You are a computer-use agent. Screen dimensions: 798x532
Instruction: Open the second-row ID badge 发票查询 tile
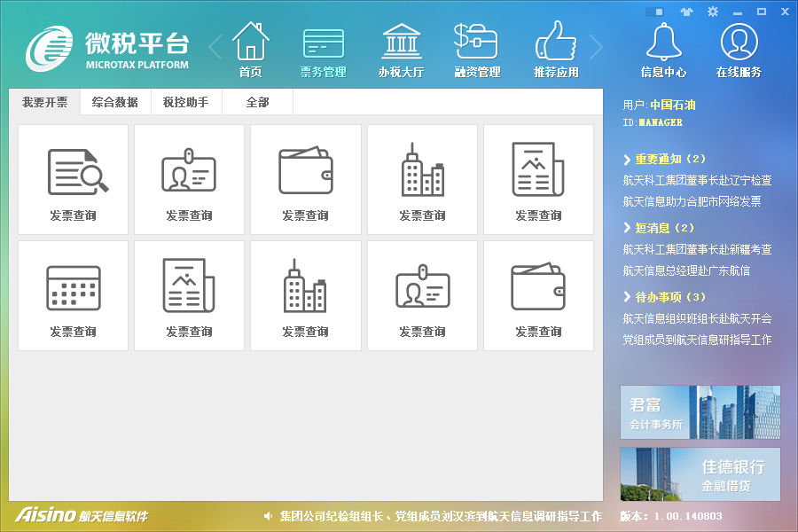(x=422, y=295)
